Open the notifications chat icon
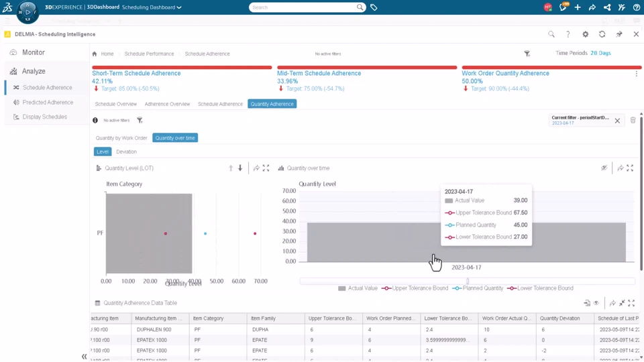The width and height of the screenshot is (644, 362). (563, 7)
